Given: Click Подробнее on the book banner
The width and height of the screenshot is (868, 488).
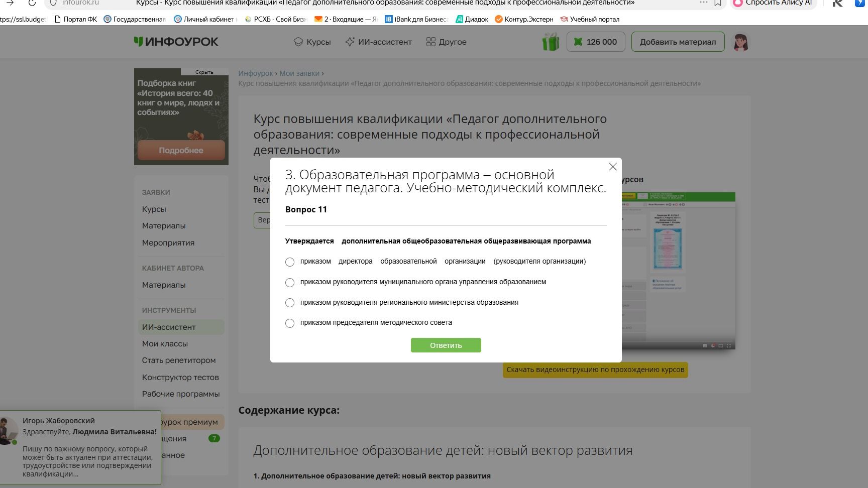Looking at the screenshot, I should coord(181,150).
